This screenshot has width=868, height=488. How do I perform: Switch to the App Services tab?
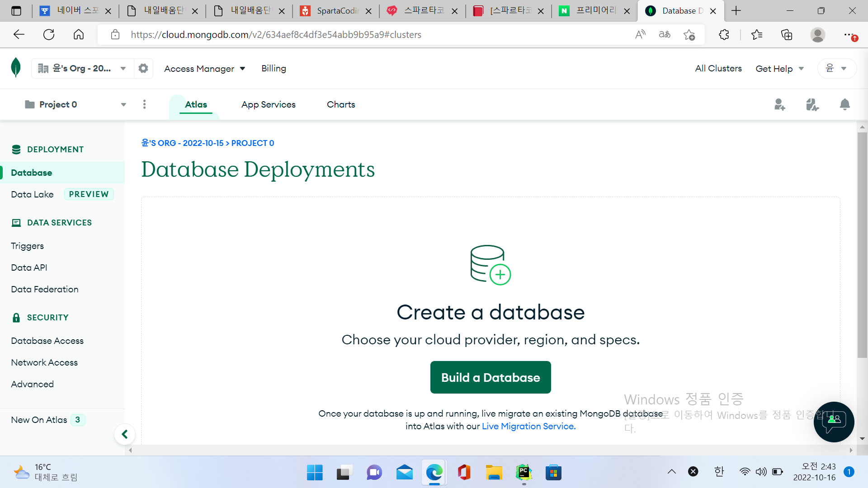click(269, 104)
